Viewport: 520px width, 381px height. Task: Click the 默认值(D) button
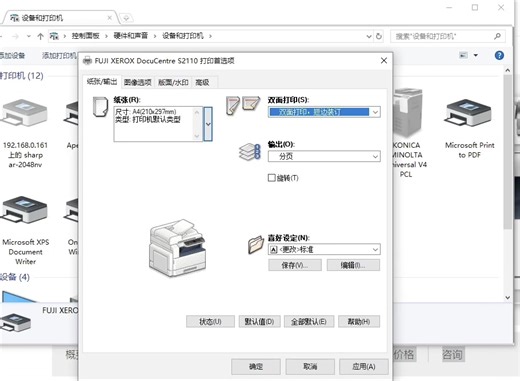point(259,322)
